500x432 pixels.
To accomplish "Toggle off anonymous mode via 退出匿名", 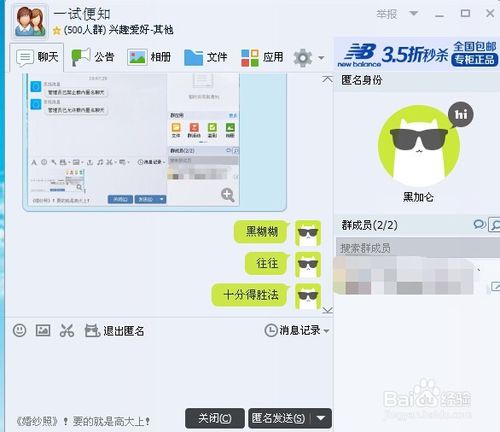I will (115, 331).
